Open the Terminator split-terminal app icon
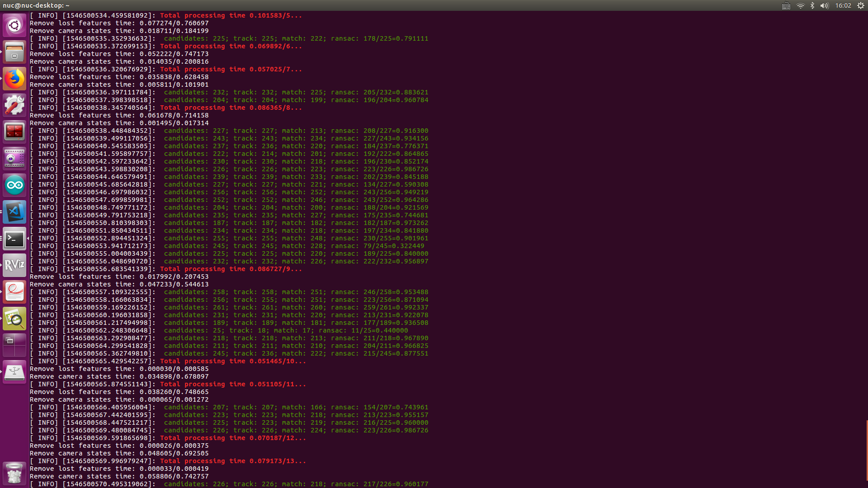Image resolution: width=868 pixels, height=488 pixels. pos(14,132)
